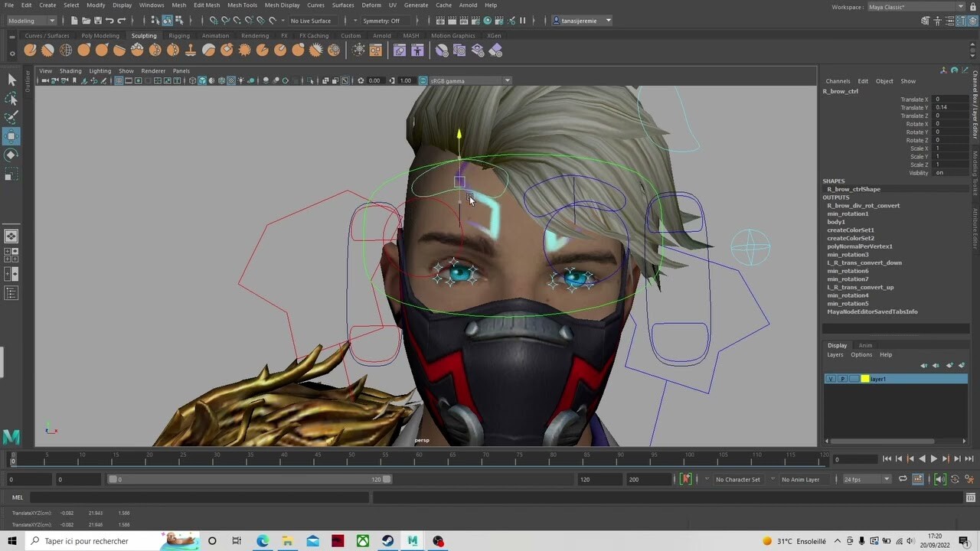Open the No Character Set dropdown
Viewport: 980px width, 551px height.
tap(737, 479)
